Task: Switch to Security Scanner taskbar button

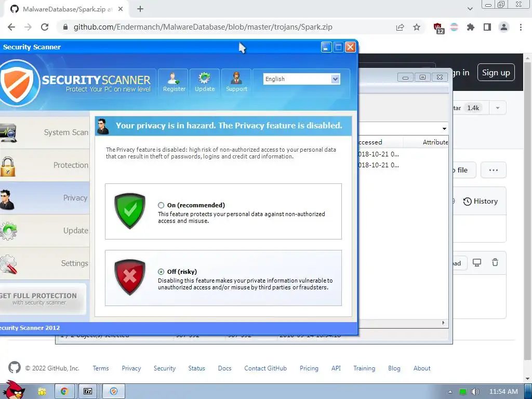Action: (x=114, y=392)
